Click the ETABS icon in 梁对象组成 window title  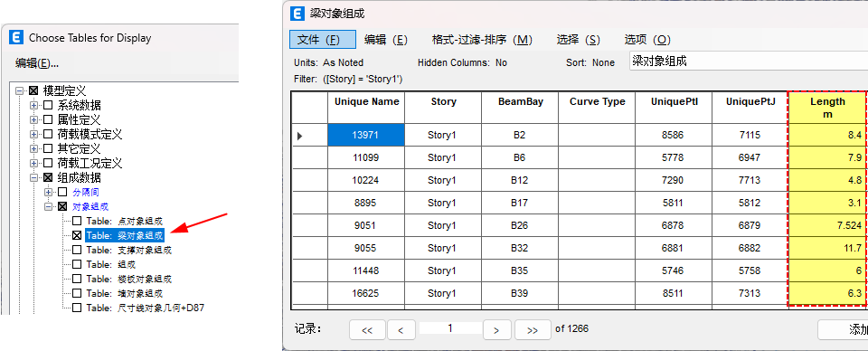tap(297, 14)
